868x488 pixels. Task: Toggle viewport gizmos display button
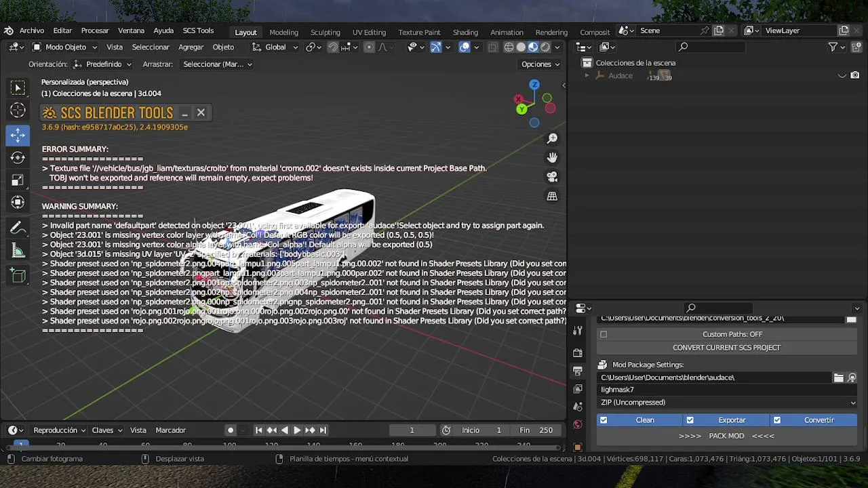point(436,47)
